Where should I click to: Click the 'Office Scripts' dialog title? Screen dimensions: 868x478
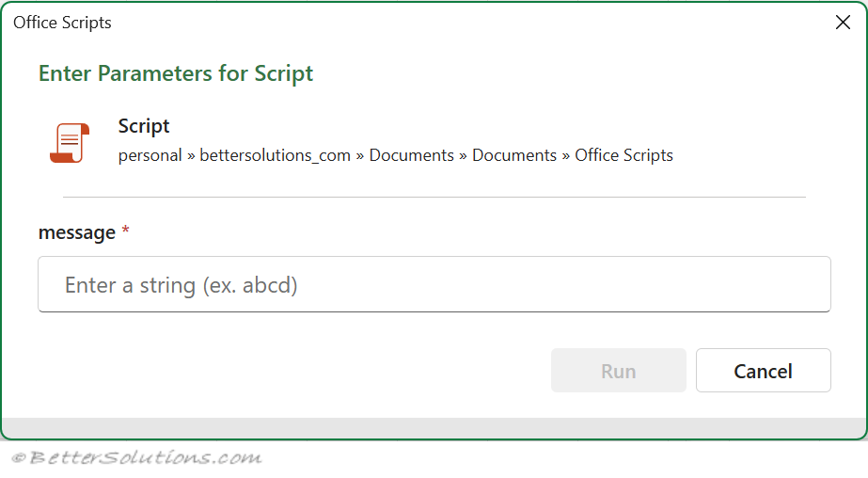[x=62, y=23]
